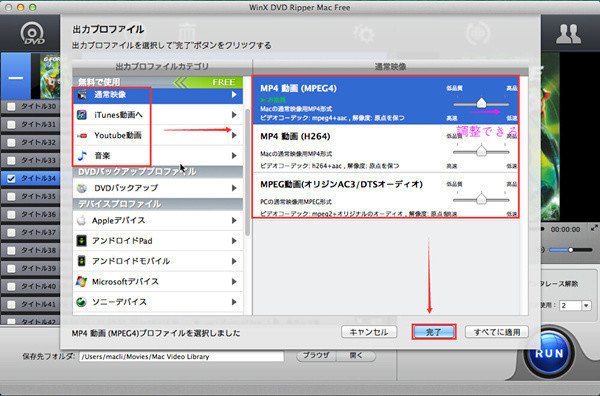Expand the Youtube動画 category arrow
The height and width of the screenshot is (396, 600).
click(x=234, y=135)
